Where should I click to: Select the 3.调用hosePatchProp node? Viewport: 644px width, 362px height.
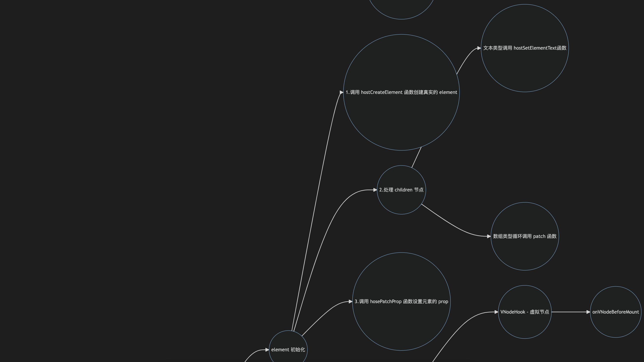pyautogui.click(x=401, y=301)
